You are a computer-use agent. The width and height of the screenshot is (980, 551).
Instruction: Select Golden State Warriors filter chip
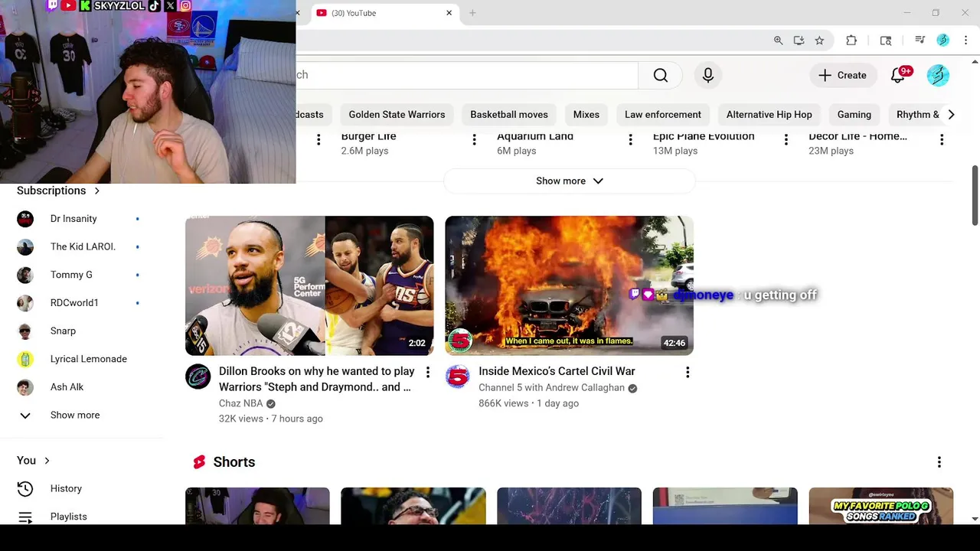click(x=397, y=115)
